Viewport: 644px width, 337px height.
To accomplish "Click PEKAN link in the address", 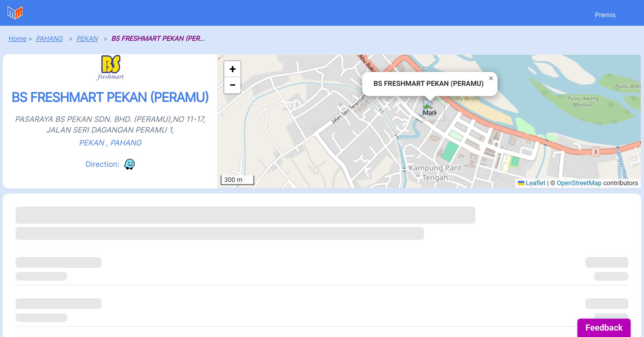I will (92, 143).
